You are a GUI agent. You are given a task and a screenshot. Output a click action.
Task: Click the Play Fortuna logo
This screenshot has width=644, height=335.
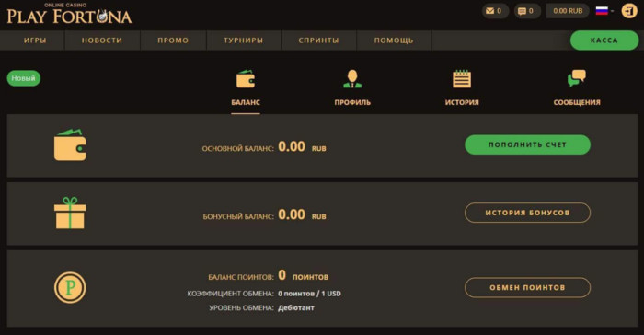69,14
